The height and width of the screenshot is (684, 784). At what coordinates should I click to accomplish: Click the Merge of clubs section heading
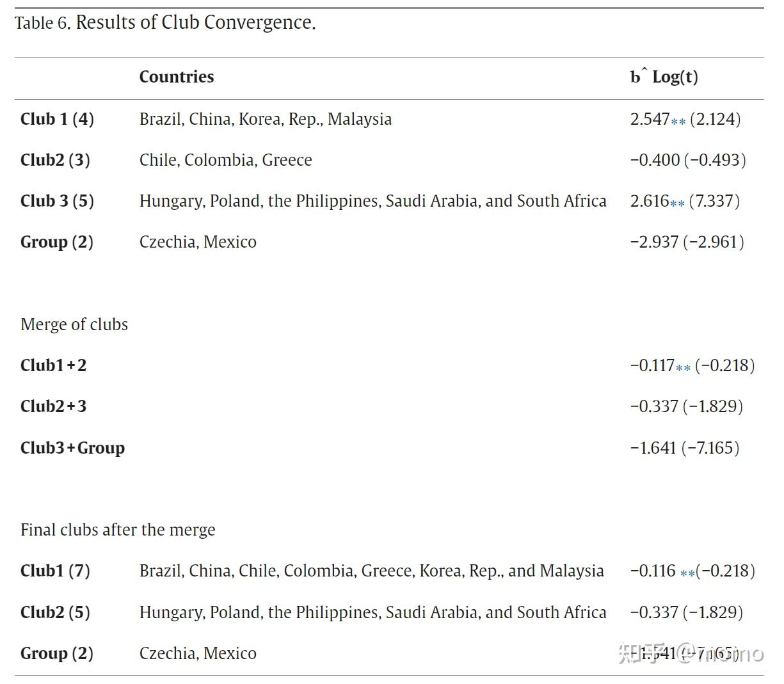[74, 324]
